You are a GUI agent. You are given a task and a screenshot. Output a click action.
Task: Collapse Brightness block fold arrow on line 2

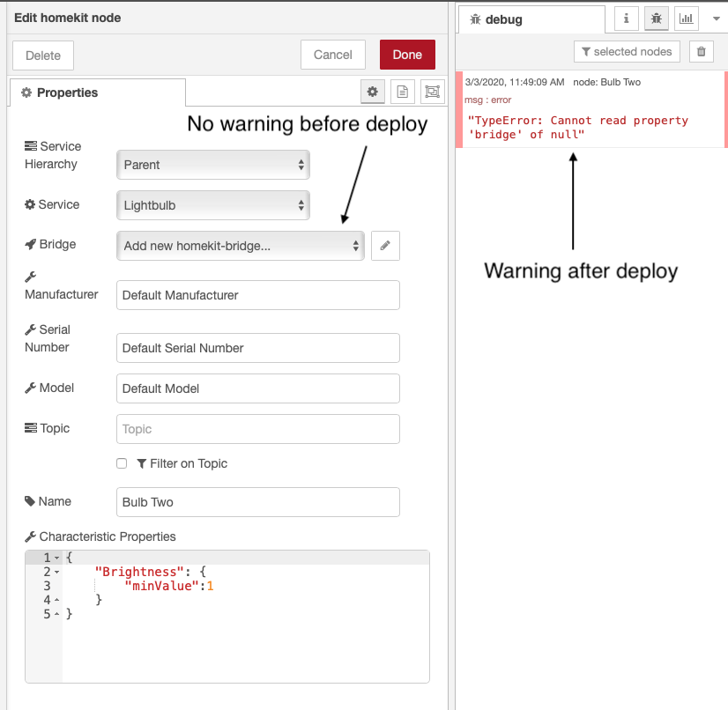click(x=56, y=573)
